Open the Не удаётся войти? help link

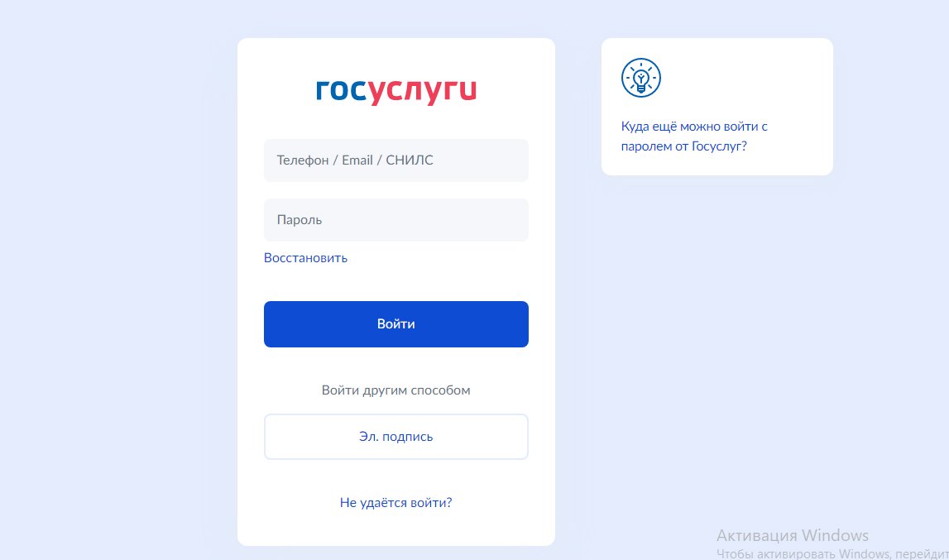point(395,502)
